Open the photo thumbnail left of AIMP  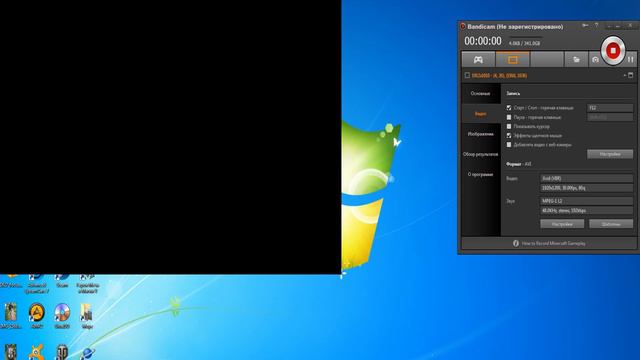click(11, 313)
